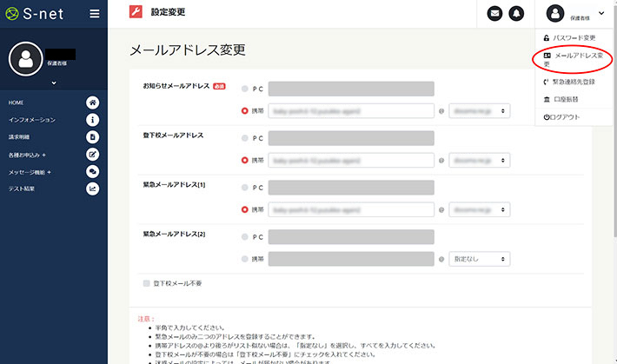Click the メッセージ機能 chat icon

coord(93,172)
